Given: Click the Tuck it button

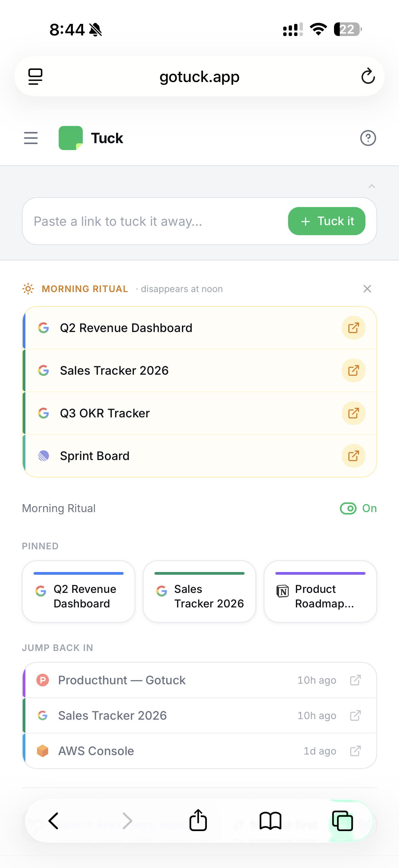Looking at the screenshot, I should tap(327, 221).
